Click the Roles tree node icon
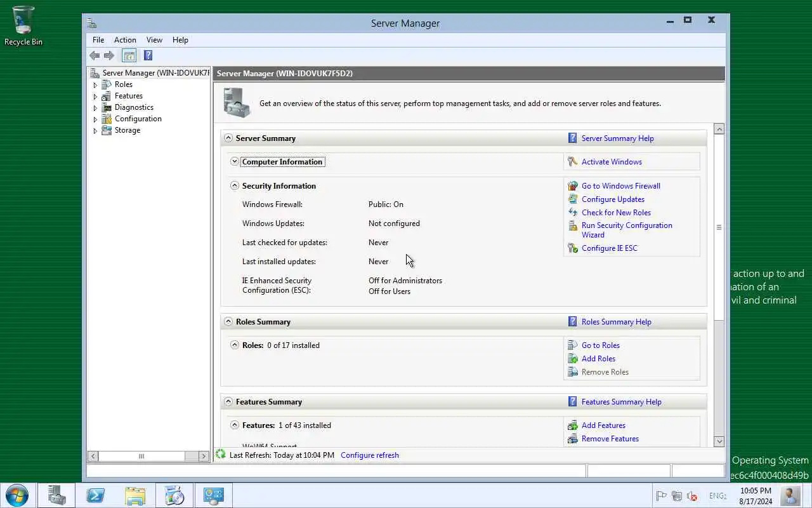The image size is (812, 508). coord(107,84)
